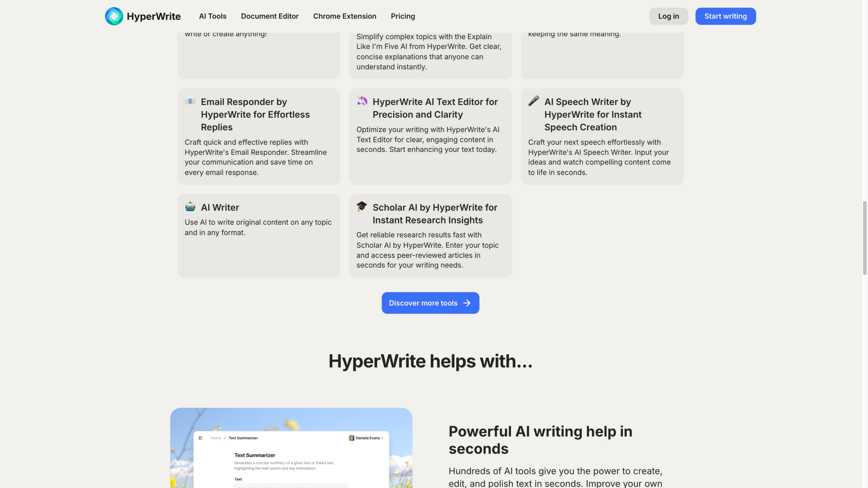Click the microphone icon on AI Speech Writer card
The width and height of the screenshot is (868, 488).
coord(533,101)
